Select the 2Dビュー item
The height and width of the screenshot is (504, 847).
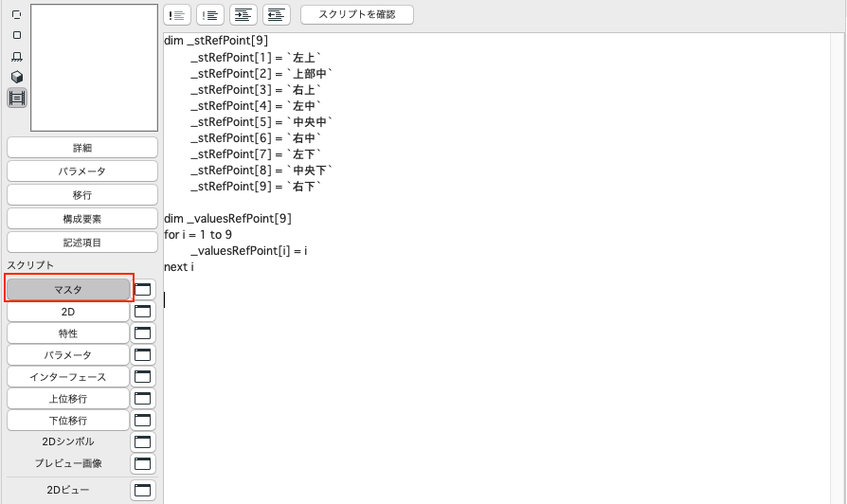(68, 490)
